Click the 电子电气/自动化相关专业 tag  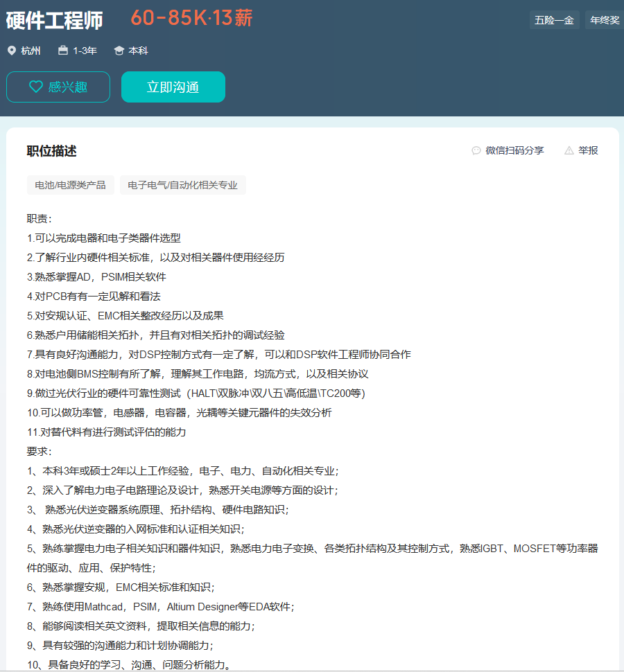[183, 185]
